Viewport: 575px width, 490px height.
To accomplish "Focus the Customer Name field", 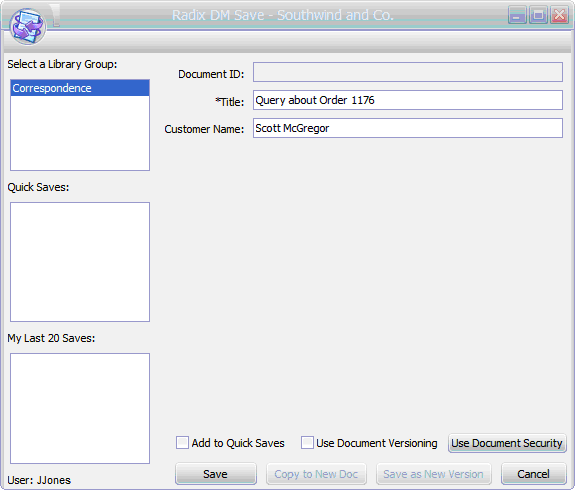I will [x=408, y=128].
